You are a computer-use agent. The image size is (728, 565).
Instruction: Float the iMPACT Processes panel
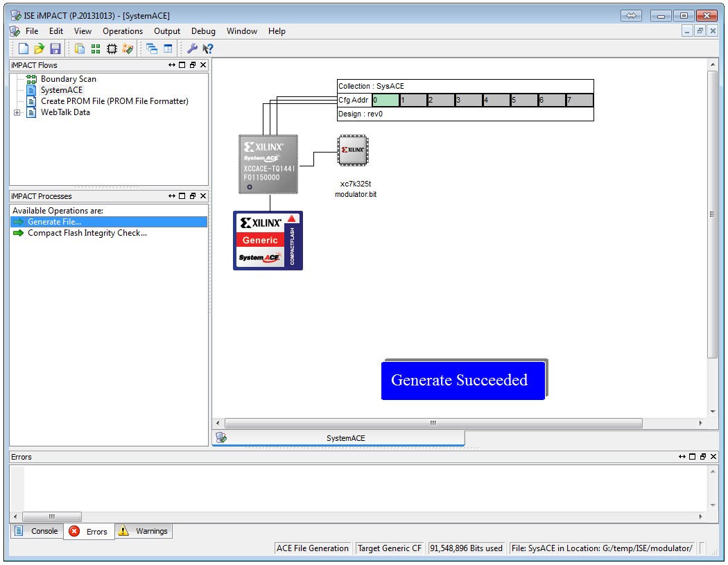[x=193, y=196]
